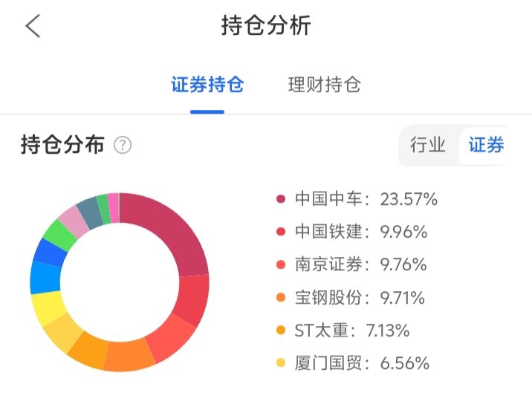Select 宝钢股份 9.71% legend entry
Viewport: 532px width, 407px height.
[360, 298]
